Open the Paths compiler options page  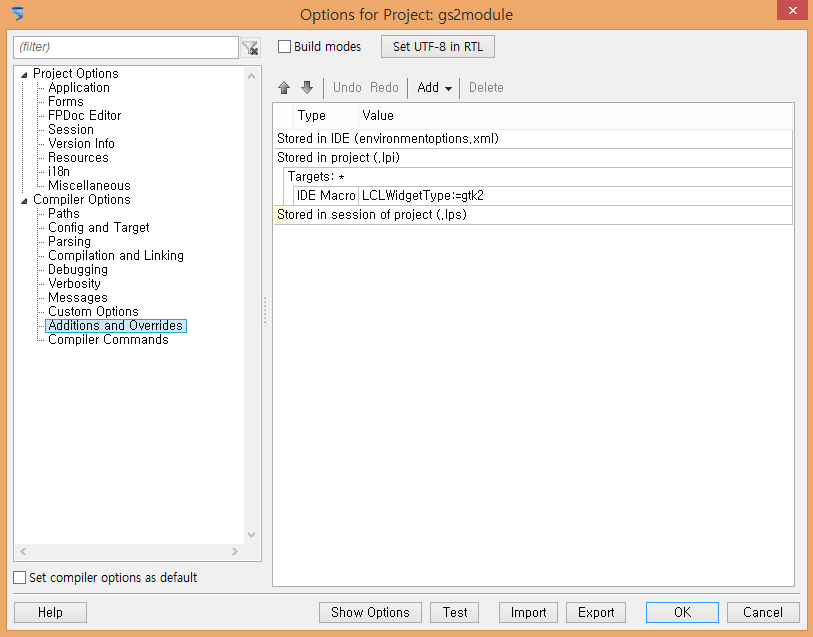[64, 214]
